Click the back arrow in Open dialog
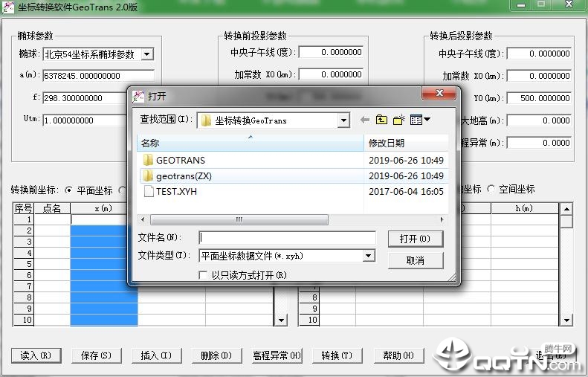 pyautogui.click(x=364, y=120)
